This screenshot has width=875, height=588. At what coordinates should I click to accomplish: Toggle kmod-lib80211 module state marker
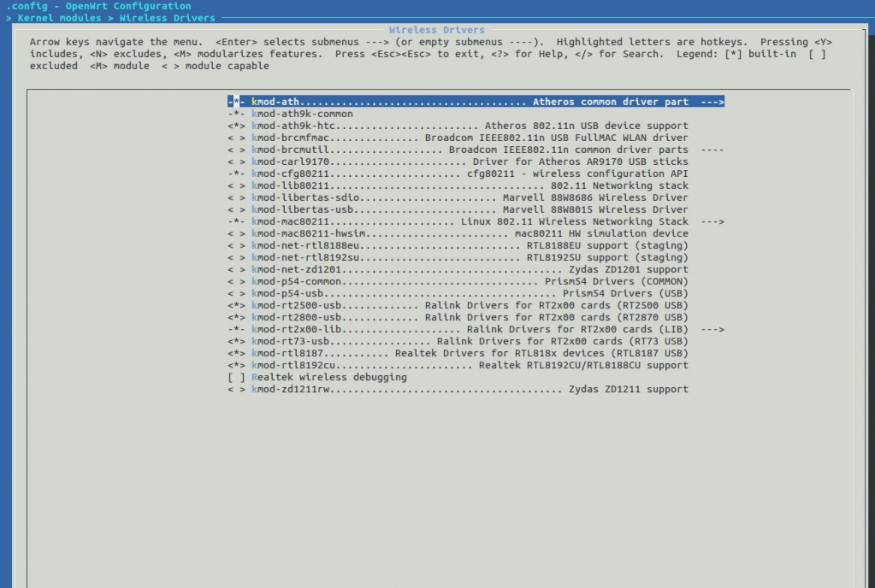236,185
